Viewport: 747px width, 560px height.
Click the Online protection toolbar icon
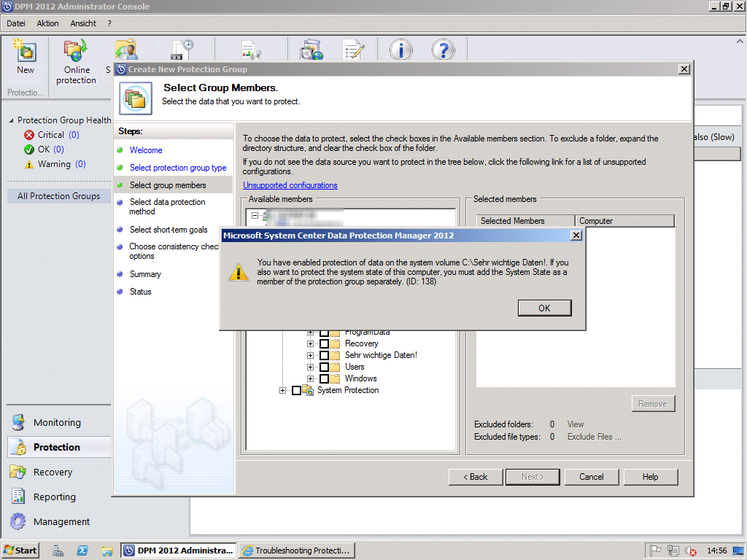coord(76,50)
